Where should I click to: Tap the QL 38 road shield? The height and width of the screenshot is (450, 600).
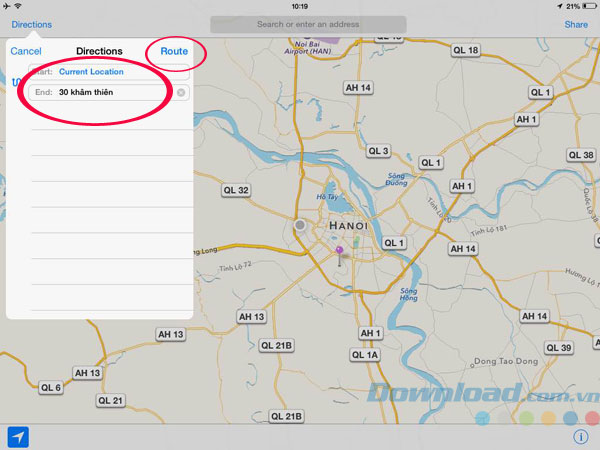[x=581, y=155]
